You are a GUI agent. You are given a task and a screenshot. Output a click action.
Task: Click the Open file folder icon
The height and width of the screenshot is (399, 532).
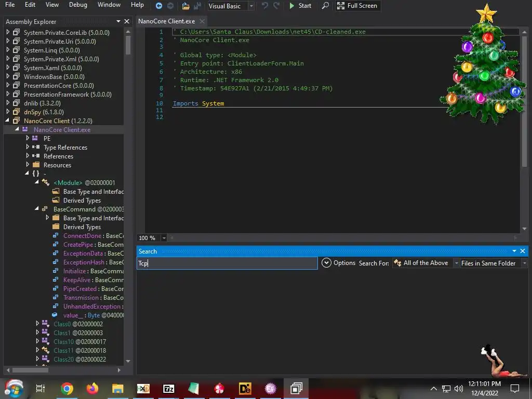click(185, 6)
